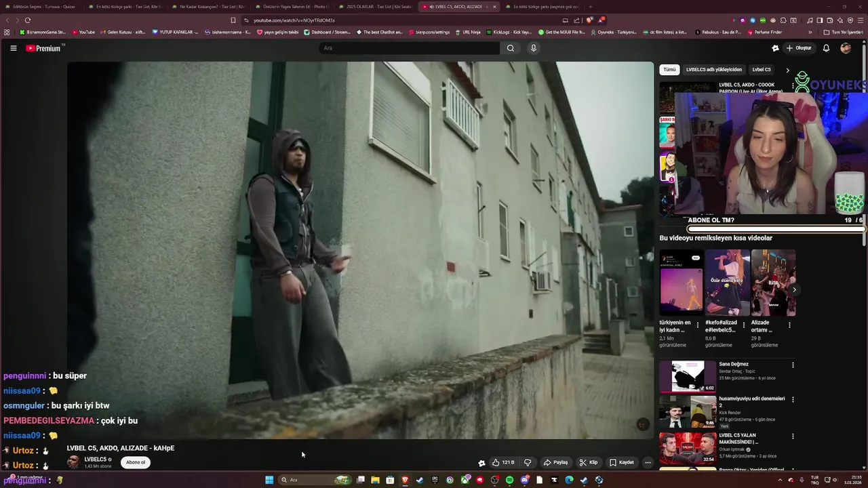The width and height of the screenshot is (868, 488).
Task: Open options for LVBEL C5 YALAN MAKİNESİNDE
Action: tap(793, 436)
